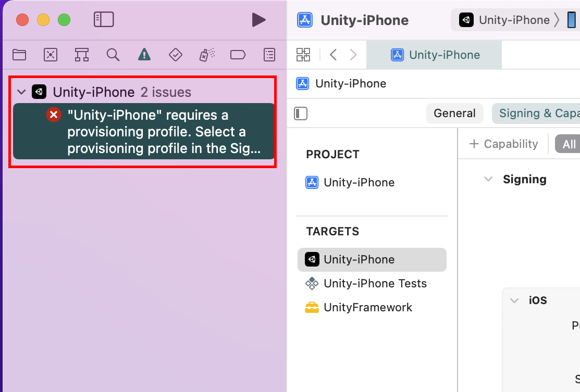
Task: Click the Unity-iPhone title text
Action: tap(365, 20)
